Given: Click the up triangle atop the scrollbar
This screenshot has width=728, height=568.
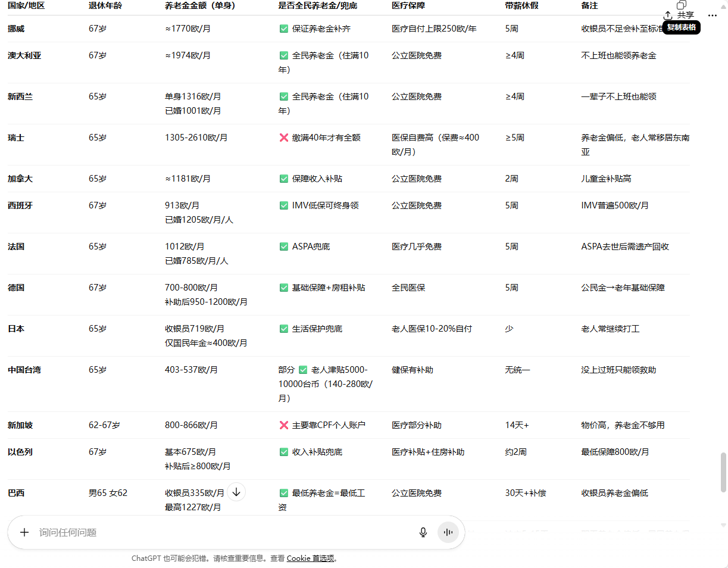Looking at the screenshot, I should (x=724, y=6).
